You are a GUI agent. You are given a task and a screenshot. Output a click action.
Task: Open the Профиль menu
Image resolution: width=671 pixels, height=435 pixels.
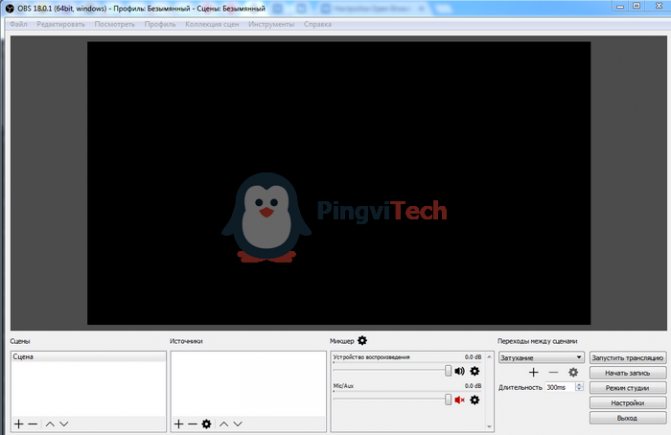160,24
